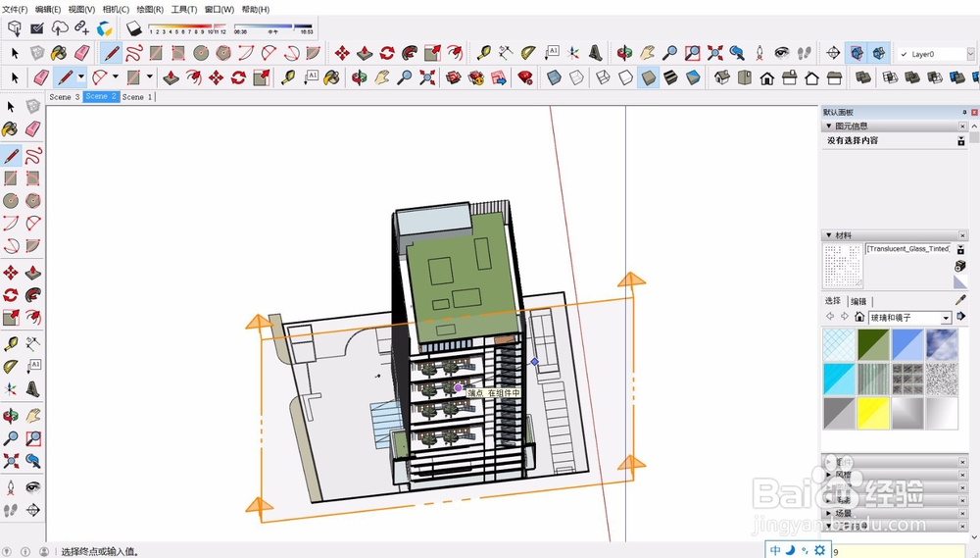Select the Rotated Rectangle tool

pyautogui.click(x=178, y=53)
